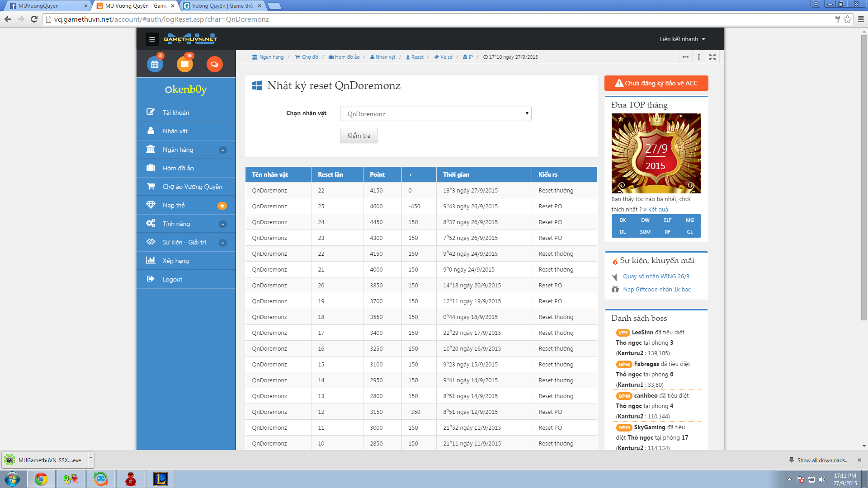Expand the Ngân hàng sidebar submenu
This screenshot has height=488, width=868.
pyautogui.click(x=222, y=150)
